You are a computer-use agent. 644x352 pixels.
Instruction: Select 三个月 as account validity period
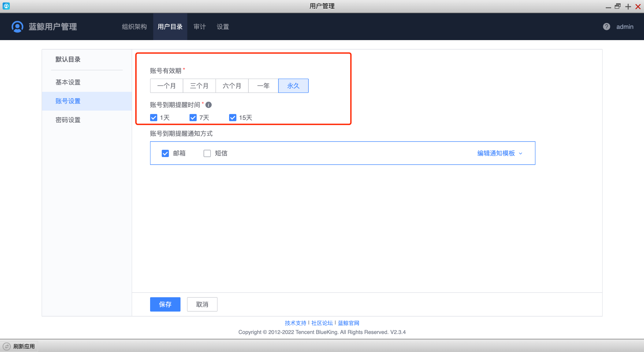point(199,86)
